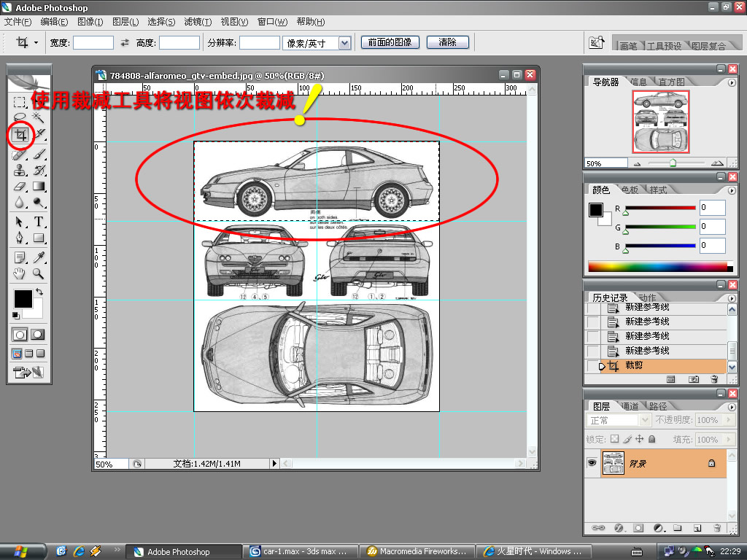Switch to Standard mode edit
The height and width of the screenshot is (560, 747).
20,334
